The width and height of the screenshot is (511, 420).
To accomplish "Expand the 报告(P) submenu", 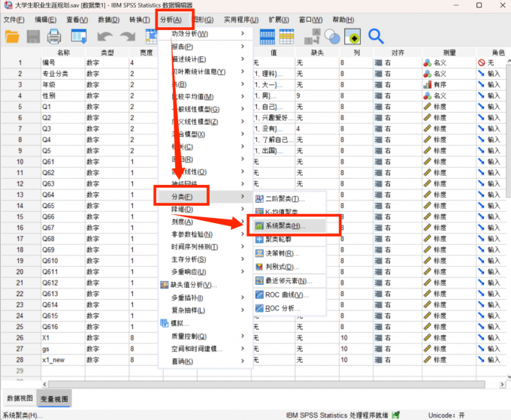I will pyautogui.click(x=205, y=47).
